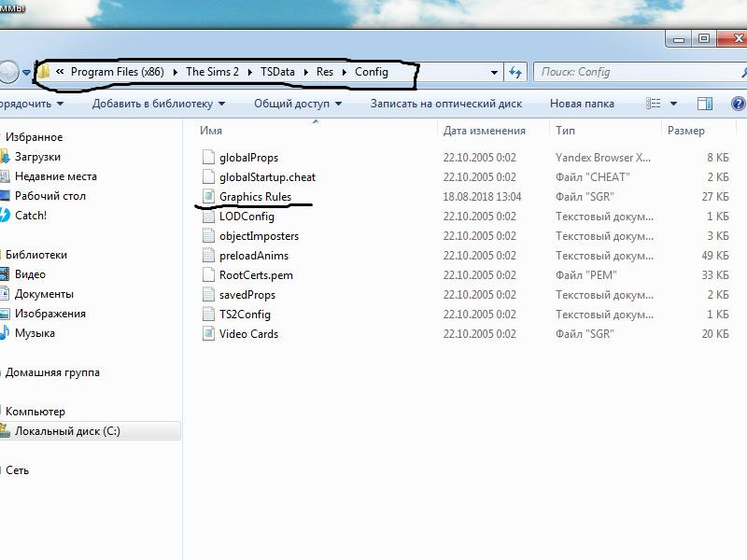Expand the Program Files (x86) breadcrumb arrow
The image size is (747, 560).
tap(176, 72)
